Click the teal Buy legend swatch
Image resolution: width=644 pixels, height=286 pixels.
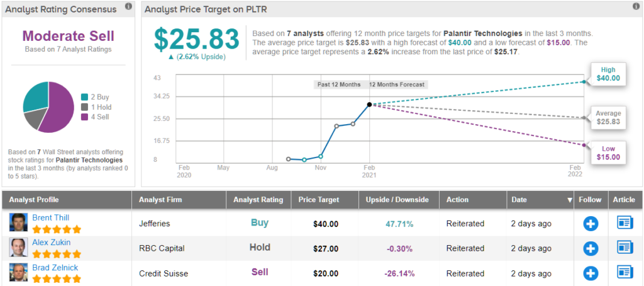point(84,97)
